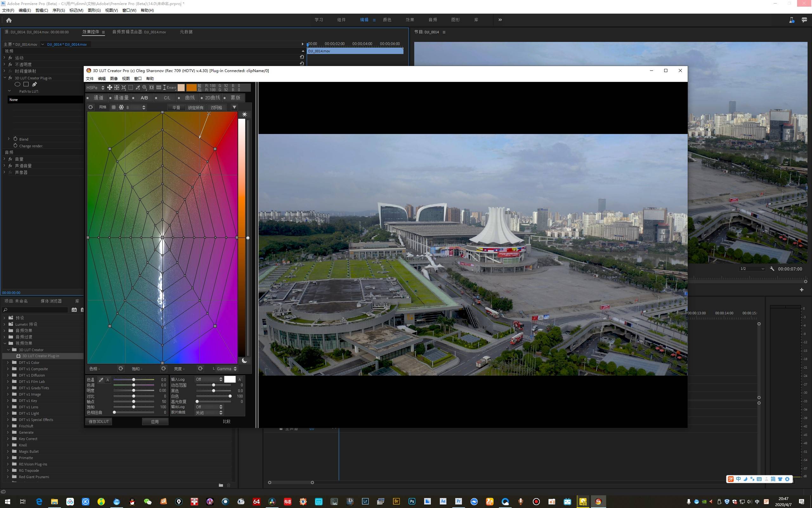Viewport: 812px width, 508px height.
Task: Click the auto A button beside 色温 eyedropper
Action: [108, 380]
